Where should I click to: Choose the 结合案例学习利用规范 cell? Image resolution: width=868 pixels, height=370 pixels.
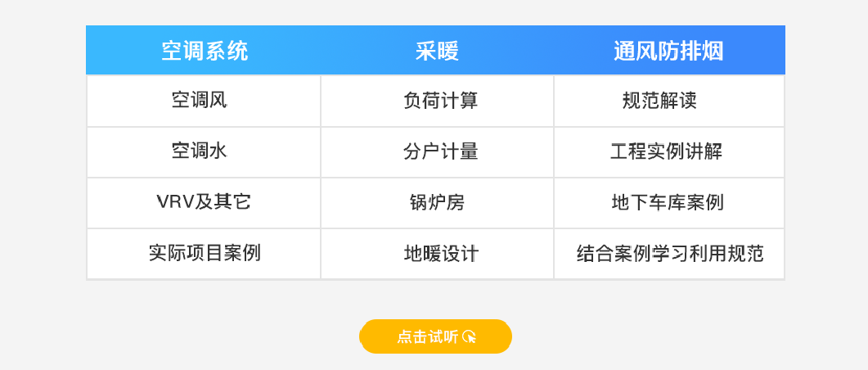[x=669, y=254]
